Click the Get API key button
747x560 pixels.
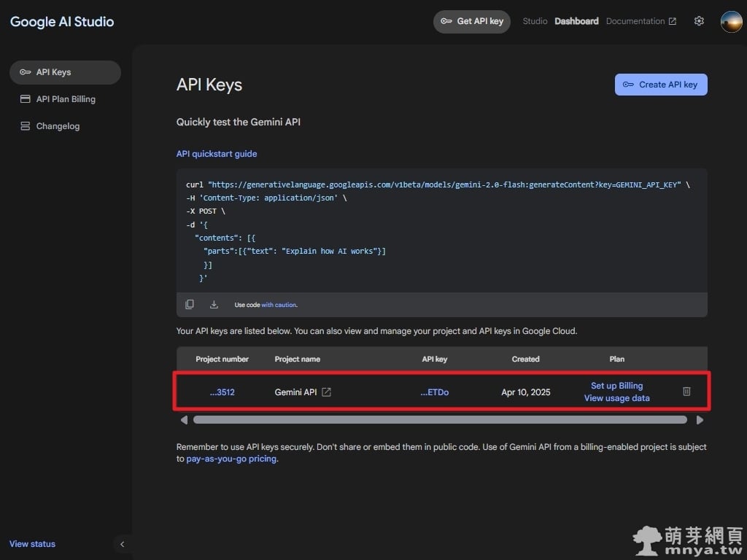pyautogui.click(x=472, y=21)
